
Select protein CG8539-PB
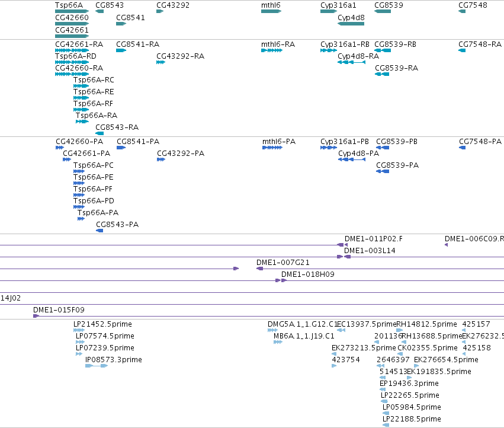click(x=383, y=148)
